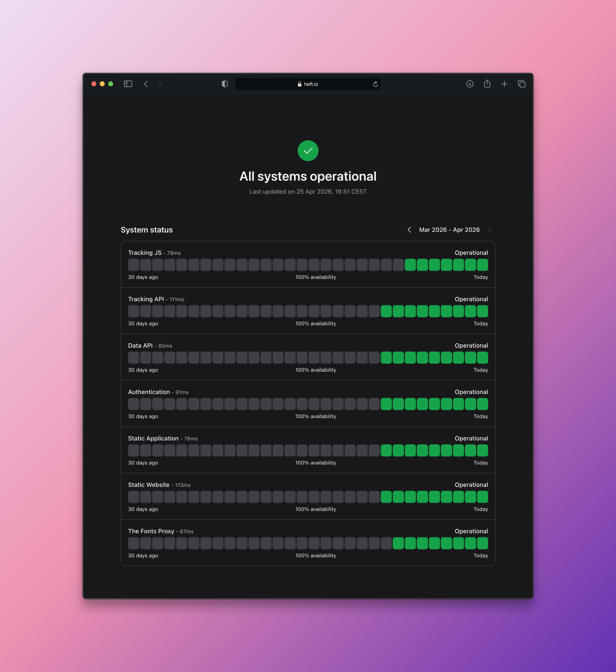Viewport: 616px width, 672px height.
Task: Select today's green bar for Tracking API
Action: [x=482, y=311]
